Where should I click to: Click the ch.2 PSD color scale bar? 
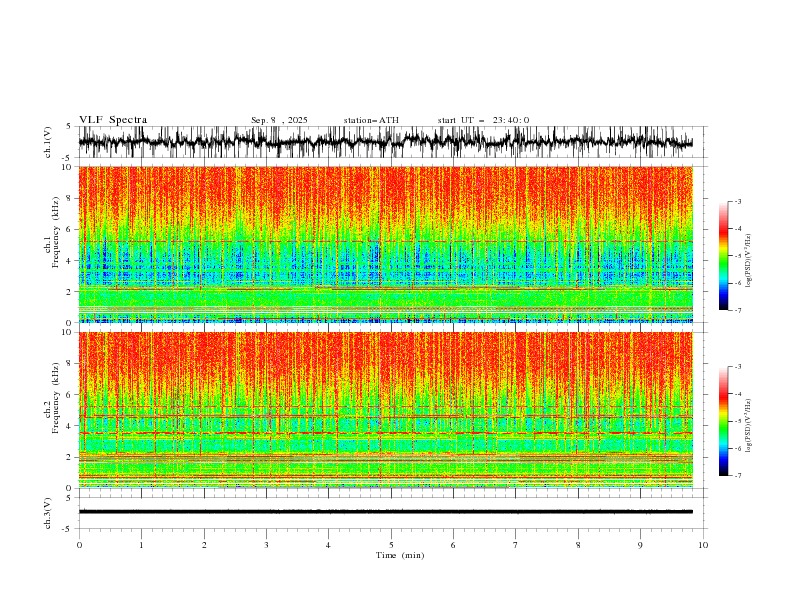coord(723,421)
